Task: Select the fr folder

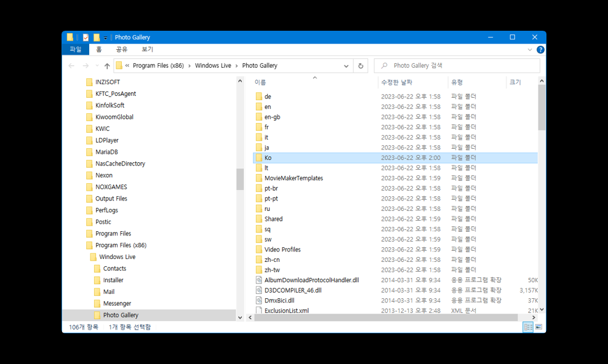Action: [266, 127]
